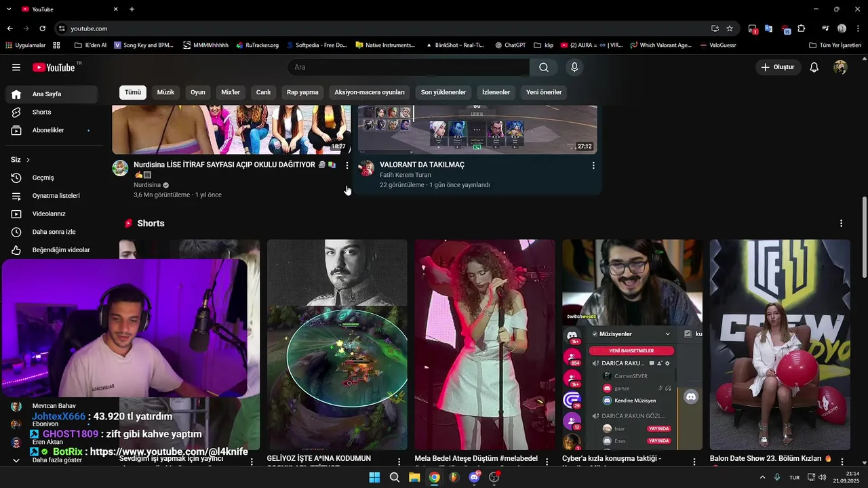Screen dimensions: 868x488
Task: Open options for GELİYOZ İŞTE short
Action: pos(399,462)
